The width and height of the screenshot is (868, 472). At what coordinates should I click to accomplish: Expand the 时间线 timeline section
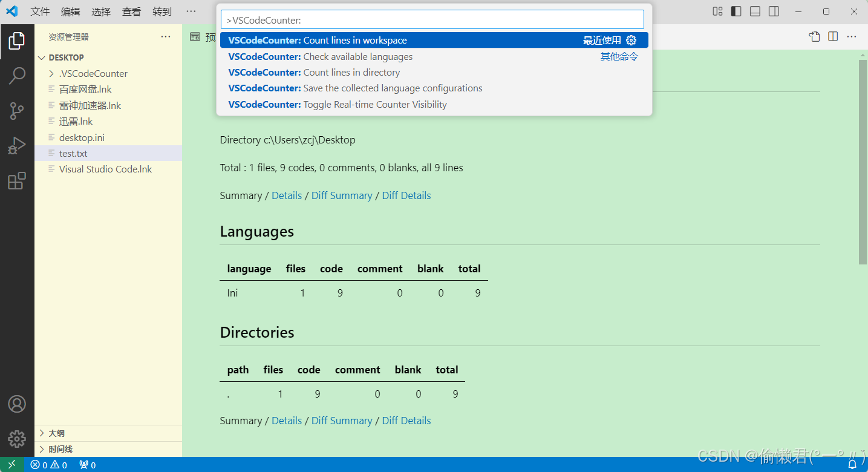click(x=108, y=449)
